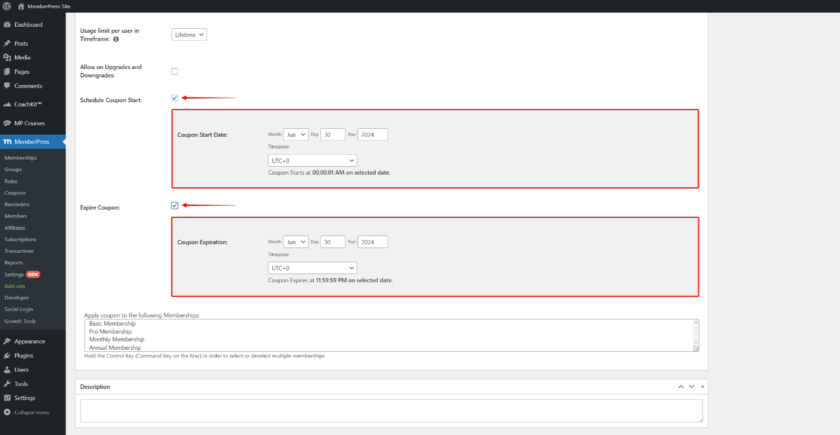Open the Lifetime timeframe dropdown

click(188, 35)
